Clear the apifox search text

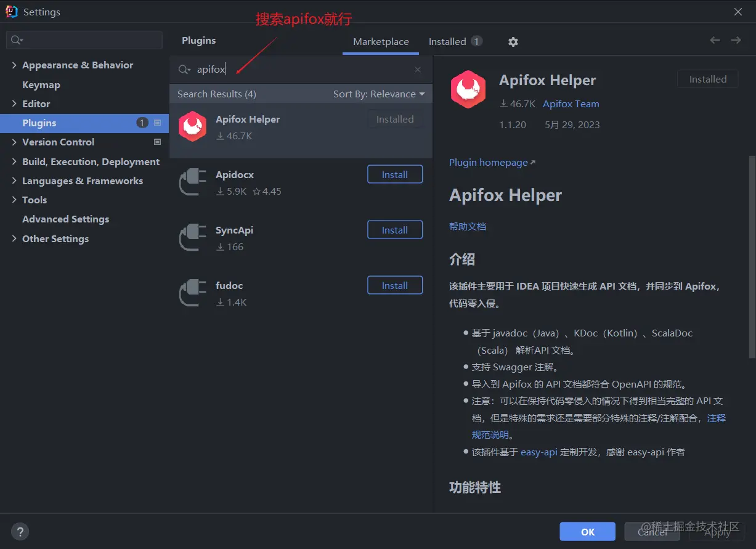(418, 70)
